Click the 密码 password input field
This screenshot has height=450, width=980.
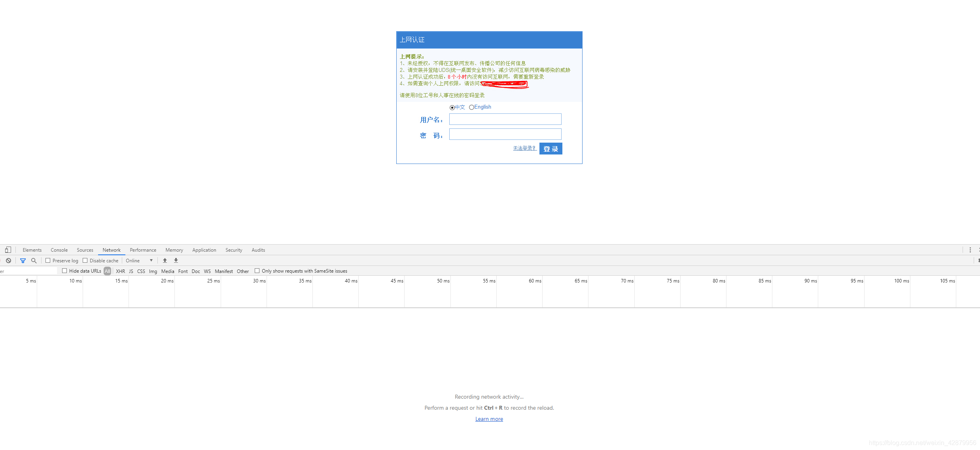(x=505, y=135)
